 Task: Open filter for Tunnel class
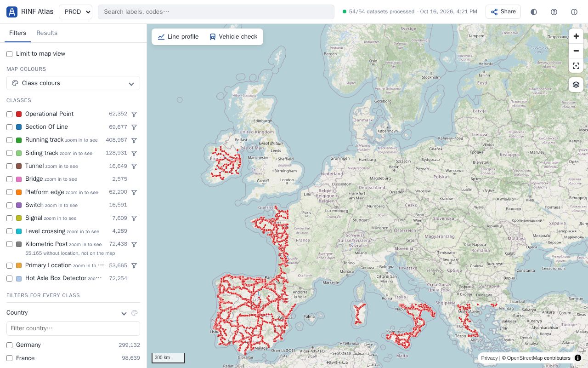[134, 166]
